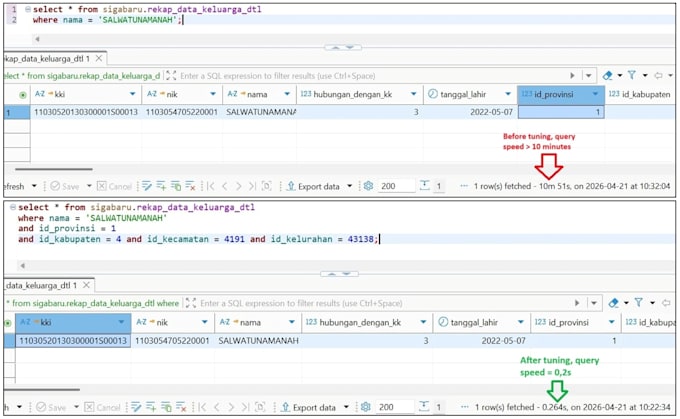Expand the filter box icon beside upper filter field
This screenshot has height=419, width=680.
[171, 75]
